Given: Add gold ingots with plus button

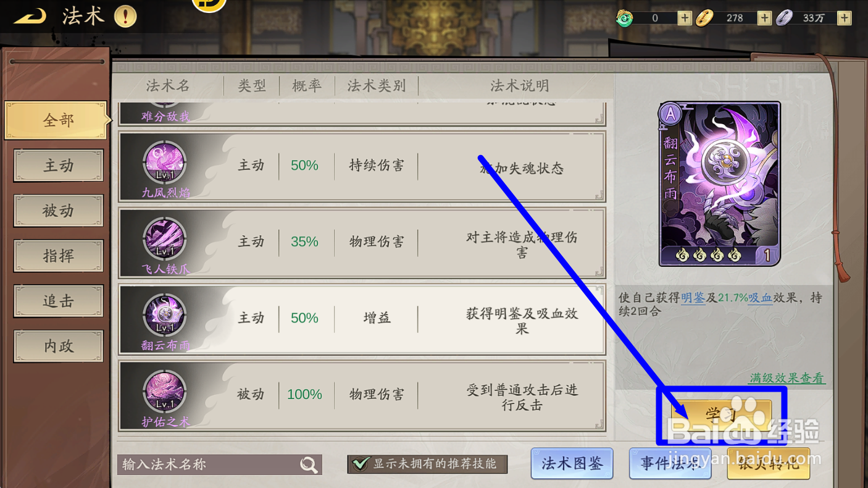Looking at the screenshot, I should point(764,18).
